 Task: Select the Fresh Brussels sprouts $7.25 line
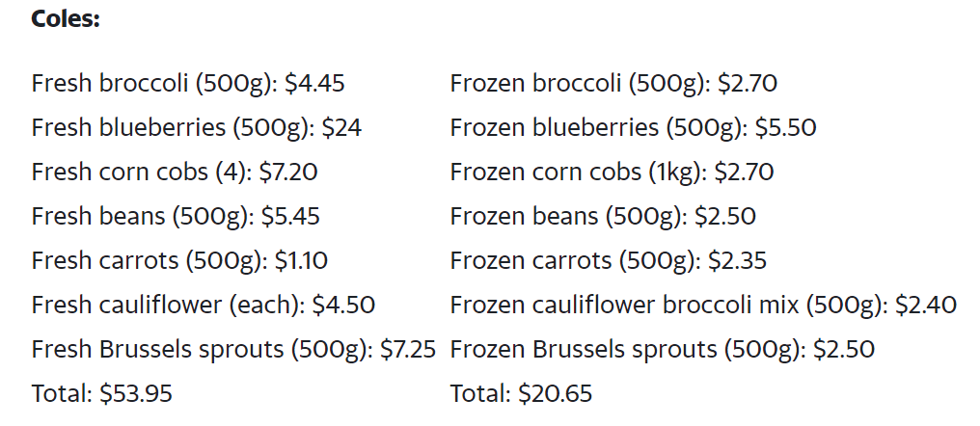coord(233,349)
